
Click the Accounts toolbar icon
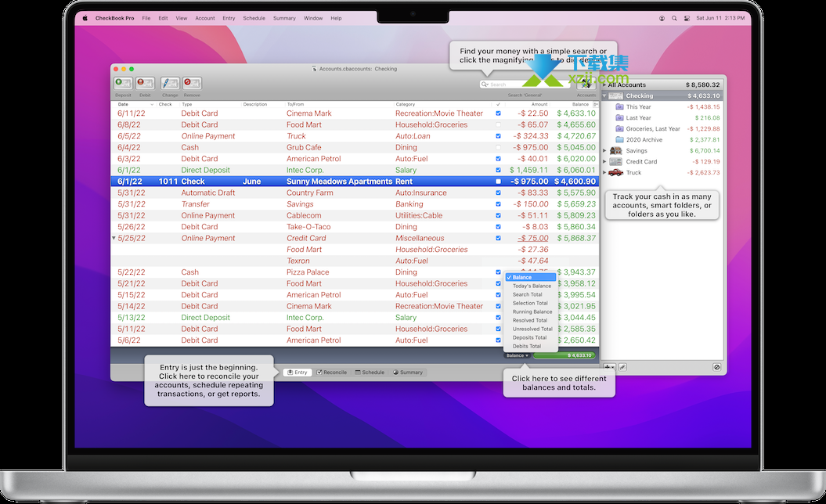point(586,85)
